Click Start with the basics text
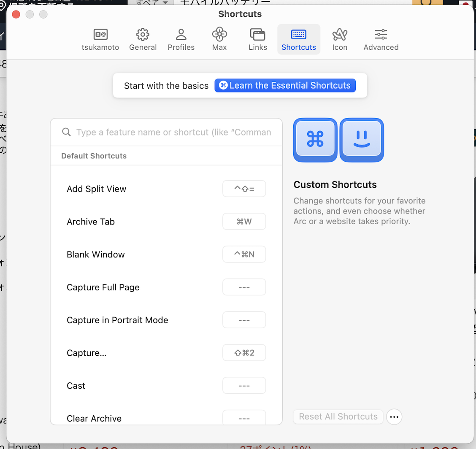The height and width of the screenshot is (449, 476). [166, 86]
